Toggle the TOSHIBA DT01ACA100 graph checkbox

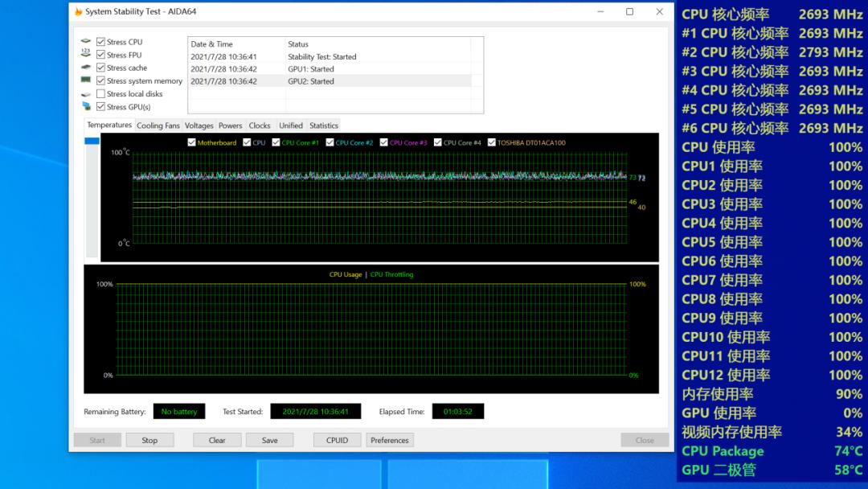pyautogui.click(x=491, y=142)
